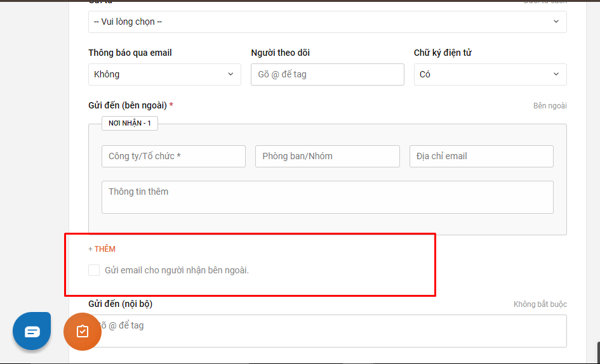This screenshot has width=600, height=364.
Task: Open 'Chữ ký điện tử' dropdown showing Có
Action: 490,75
